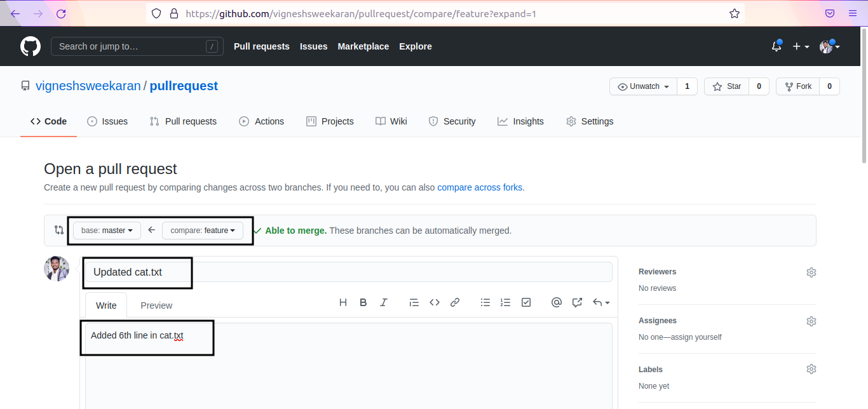
Task: Open the notifications bell
Action: point(776,46)
